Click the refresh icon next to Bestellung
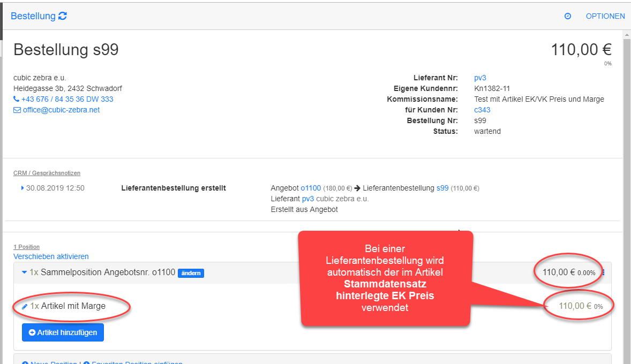 62,16
